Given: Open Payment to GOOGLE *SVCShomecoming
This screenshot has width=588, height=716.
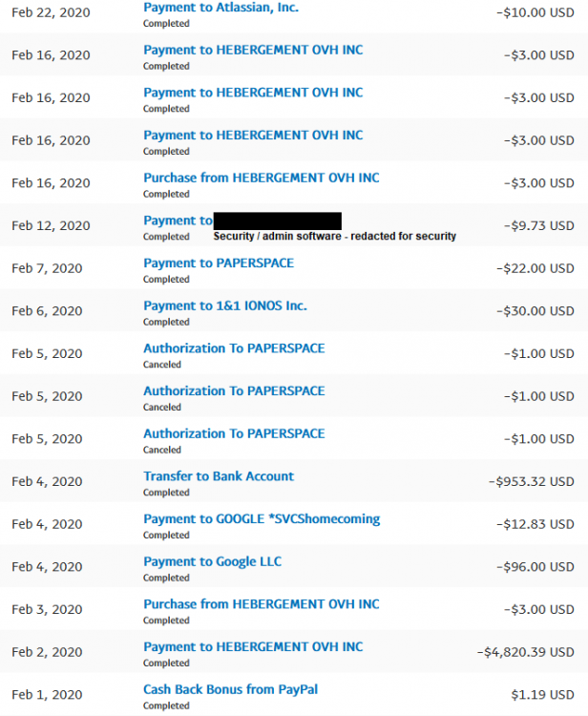Looking at the screenshot, I should pyautogui.click(x=262, y=519).
